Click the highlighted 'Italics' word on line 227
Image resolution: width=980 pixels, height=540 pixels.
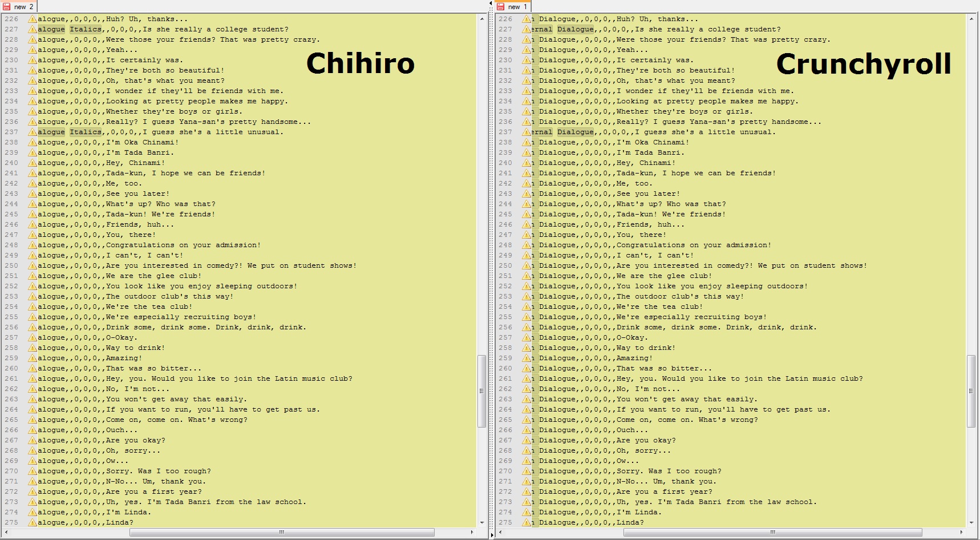pos(86,30)
